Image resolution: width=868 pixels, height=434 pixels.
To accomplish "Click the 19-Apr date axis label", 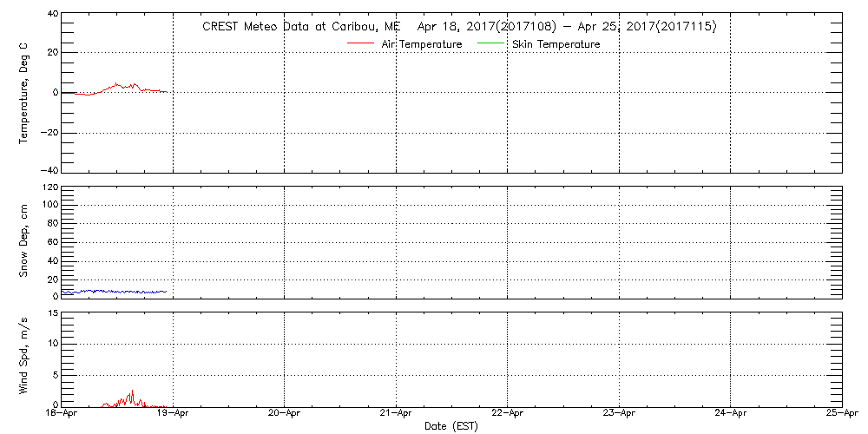I will (x=174, y=412).
